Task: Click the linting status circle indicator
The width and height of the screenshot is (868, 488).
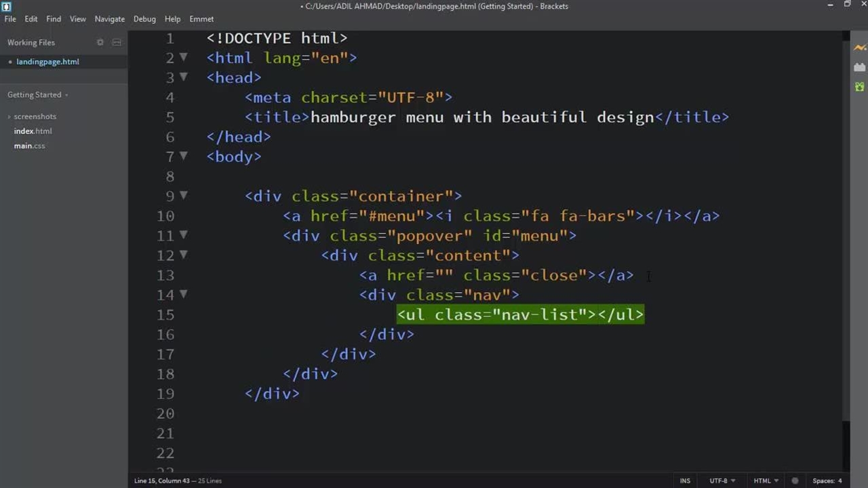Action: tap(795, 481)
